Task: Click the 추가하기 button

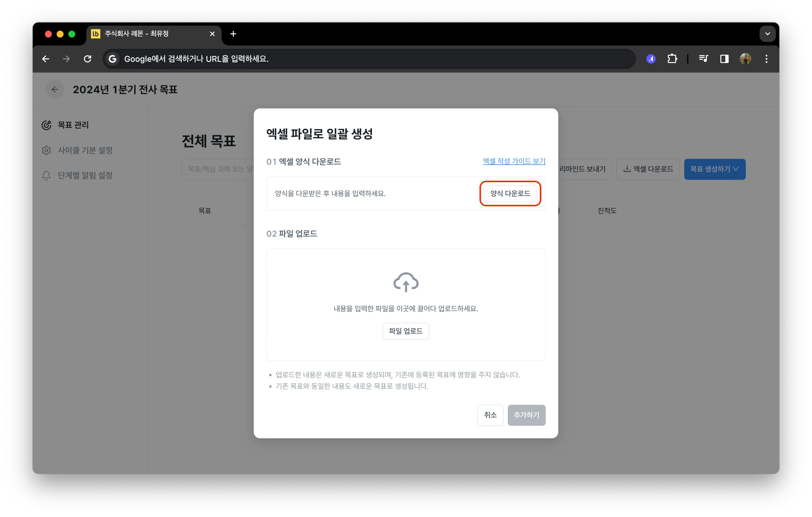Action: (526, 415)
